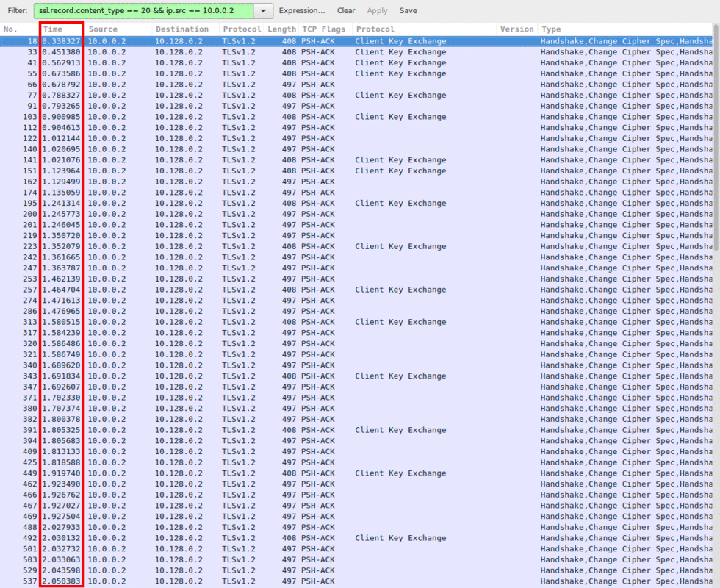Select packet 66 at time 0.678792
The image size is (720, 588).
(356, 85)
